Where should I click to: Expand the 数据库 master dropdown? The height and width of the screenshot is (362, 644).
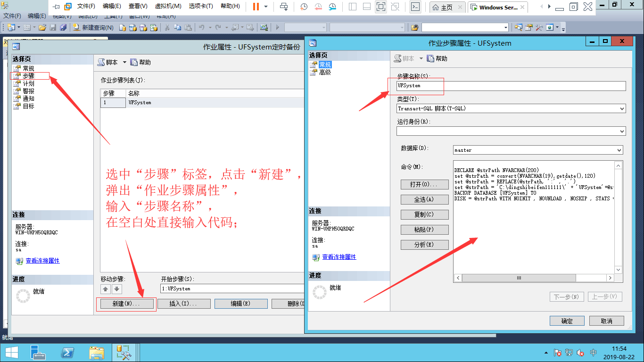pyautogui.click(x=619, y=150)
